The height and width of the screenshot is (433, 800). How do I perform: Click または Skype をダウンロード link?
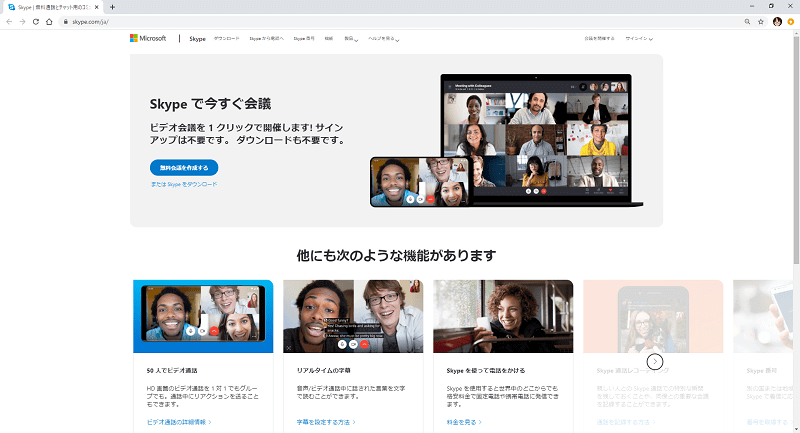pyautogui.click(x=184, y=184)
